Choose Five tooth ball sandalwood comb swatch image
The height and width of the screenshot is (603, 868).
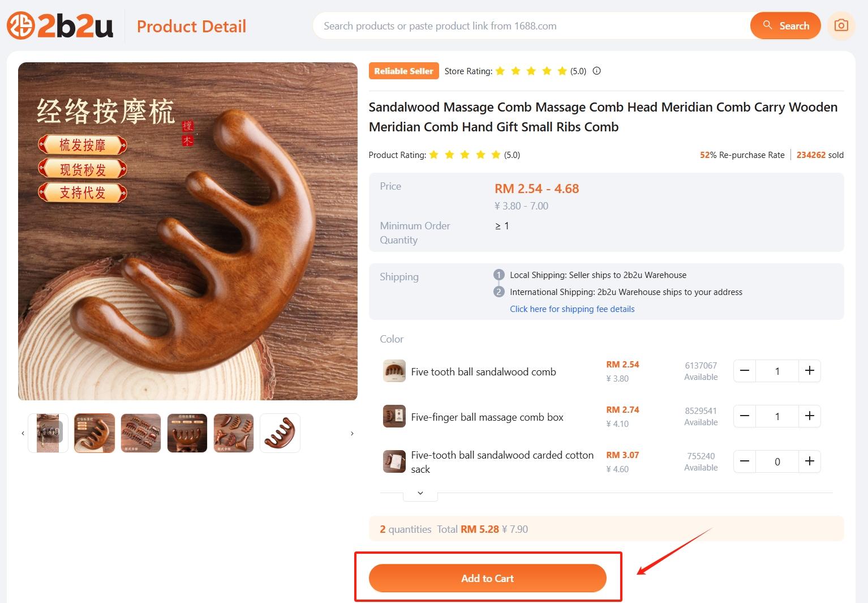click(x=394, y=371)
